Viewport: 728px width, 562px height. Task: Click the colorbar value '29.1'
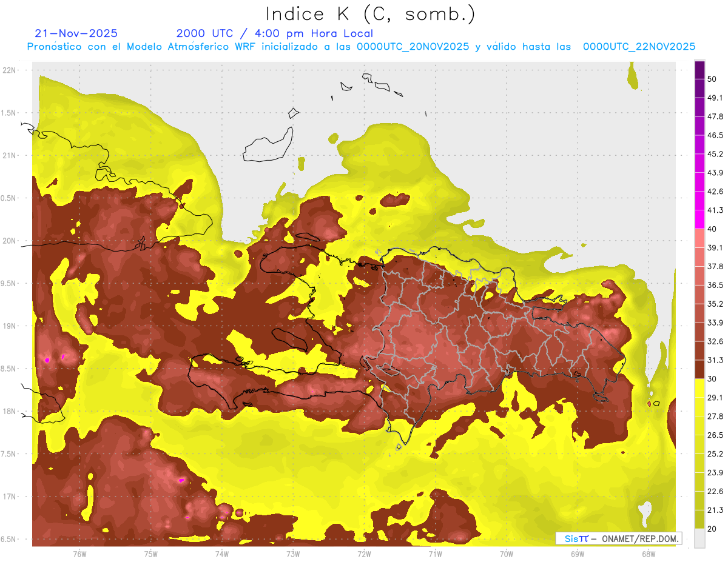[715, 398]
